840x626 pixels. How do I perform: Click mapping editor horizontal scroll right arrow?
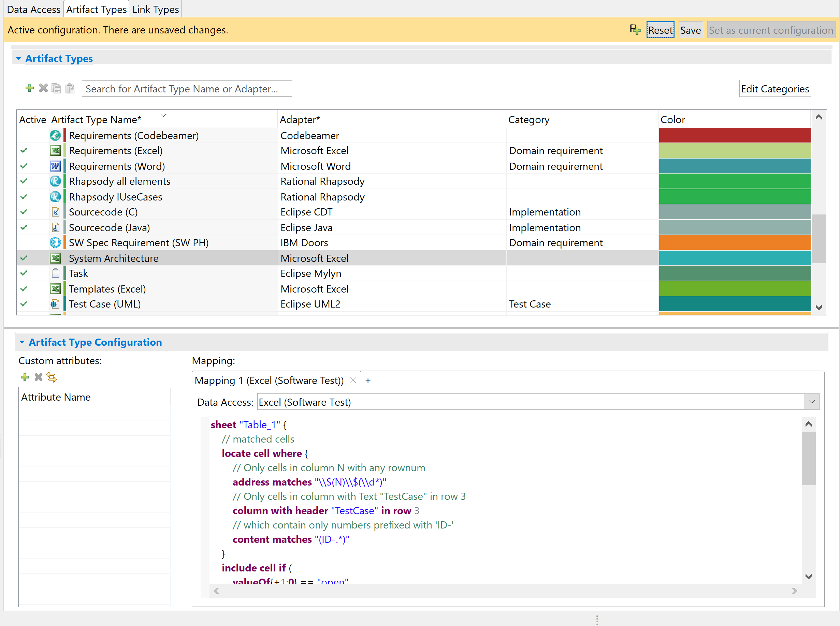[794, 591]
